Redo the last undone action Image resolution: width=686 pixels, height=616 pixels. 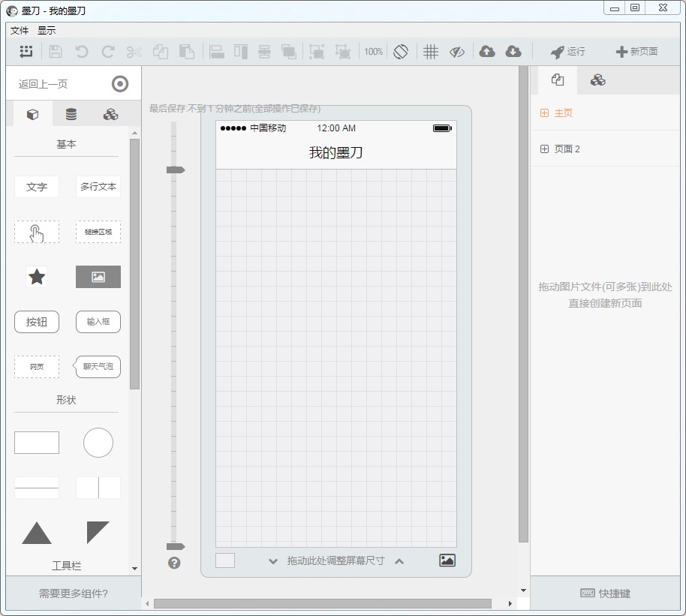point(107,52)
